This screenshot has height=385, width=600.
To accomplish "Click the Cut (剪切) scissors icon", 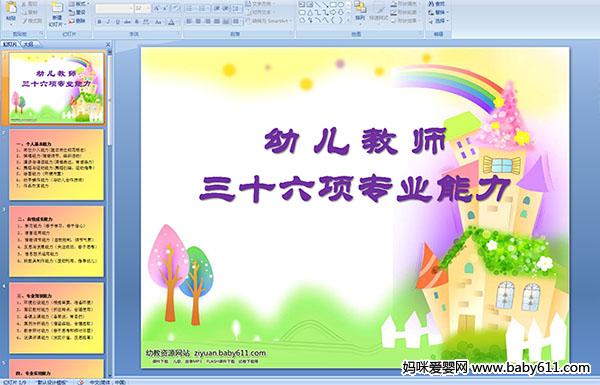I will tap(24, 4).
